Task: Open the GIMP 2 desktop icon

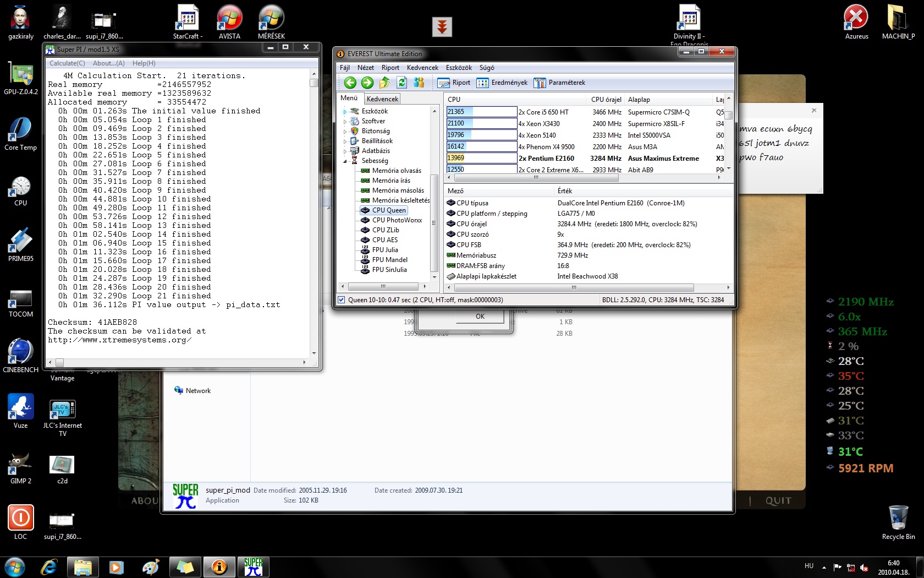Action: click(21, 467)
